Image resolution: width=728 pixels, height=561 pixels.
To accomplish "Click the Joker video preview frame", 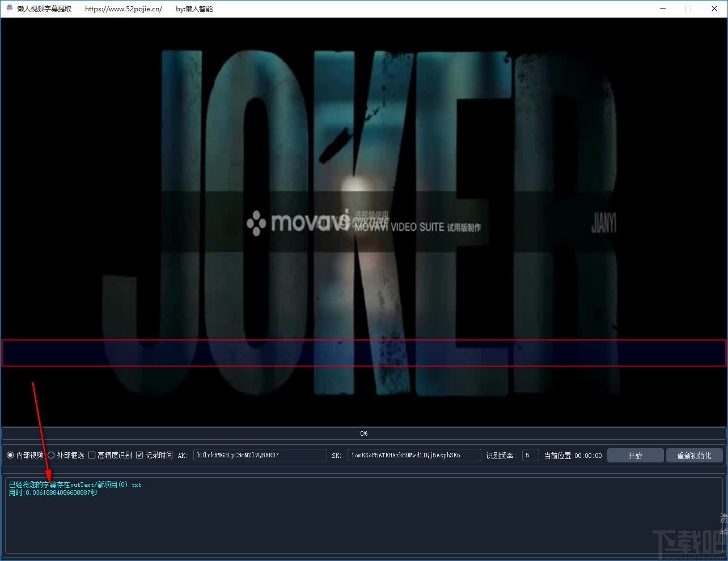I will [x=364, y=221].
